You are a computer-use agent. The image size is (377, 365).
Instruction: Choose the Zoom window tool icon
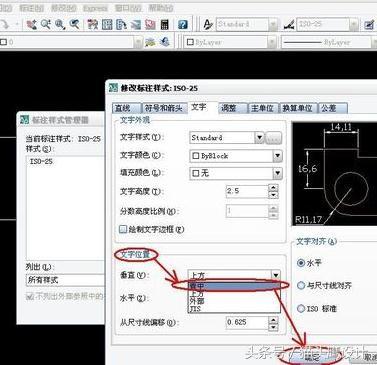pos(60,24)
